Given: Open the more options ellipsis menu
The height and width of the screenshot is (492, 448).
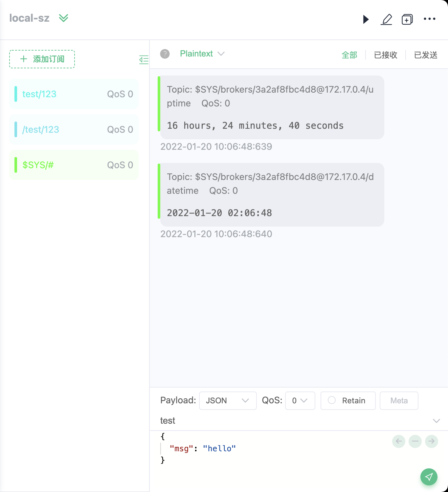Looking at the screenshot, I should (430, 19).
